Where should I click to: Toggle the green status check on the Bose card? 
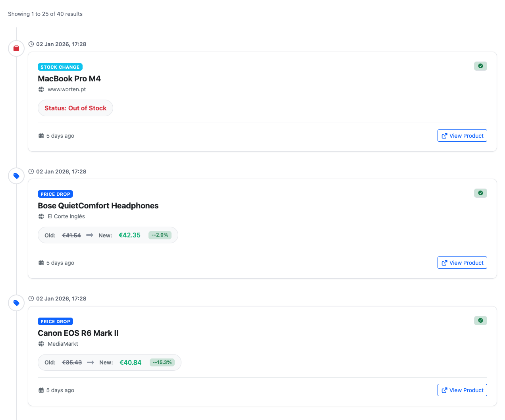(x=480, y=193)
